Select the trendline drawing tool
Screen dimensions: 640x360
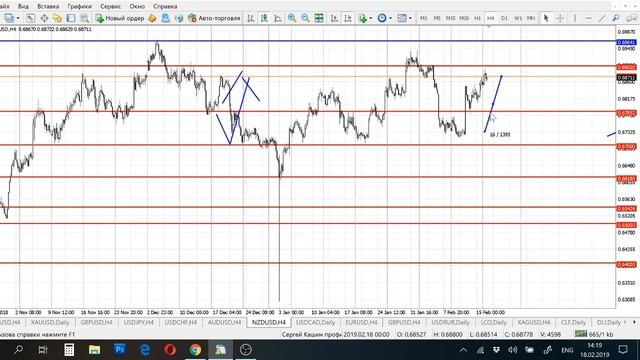coord(602,18)
